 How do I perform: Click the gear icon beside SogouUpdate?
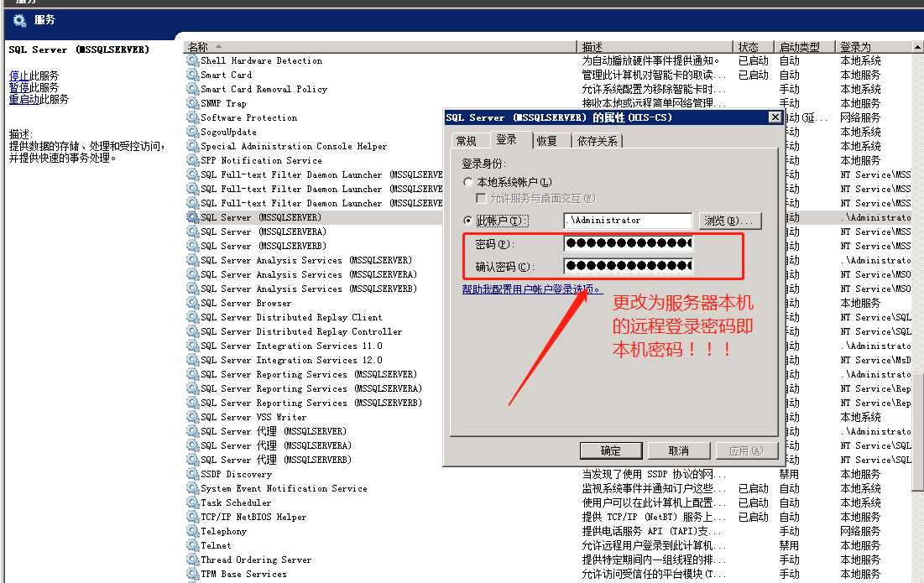tap(193, 132)
